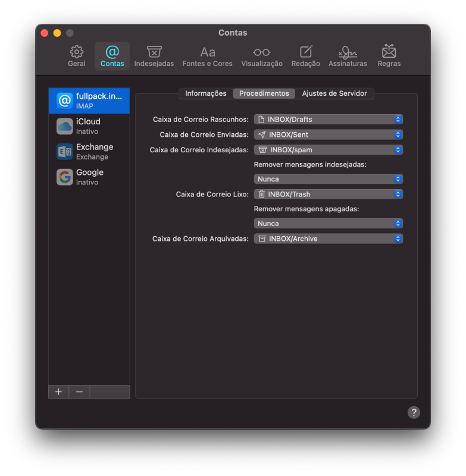Open the Enviadas mailbox dropdown (INBOX/Sent)

pyautogui.click(x=328, y=135)
